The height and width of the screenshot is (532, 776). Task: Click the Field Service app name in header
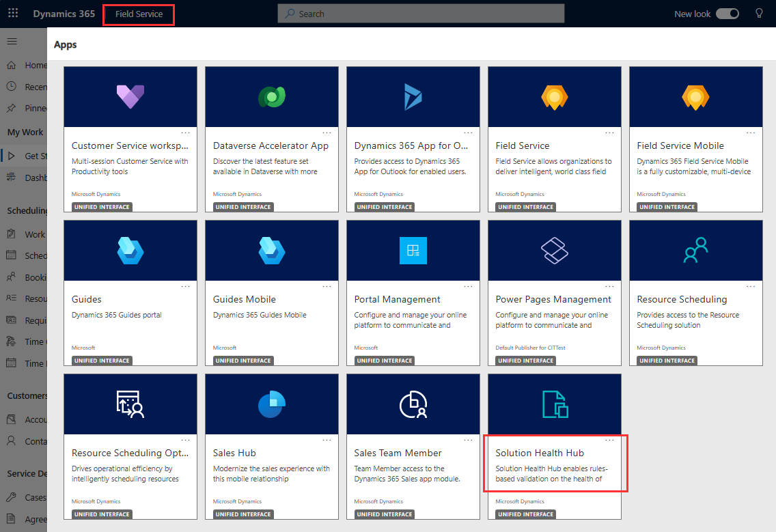139,14
